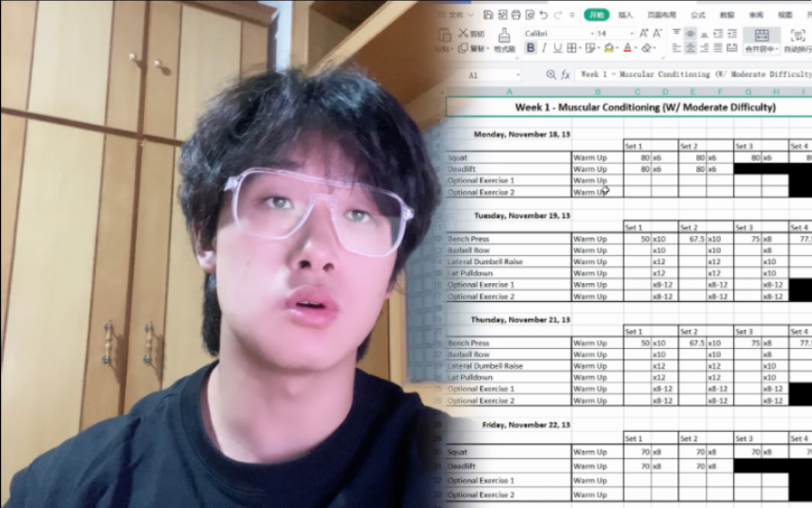The image size is (812, 508).
Task: Apply yellow fill color bucket
Action: point(609,48)
